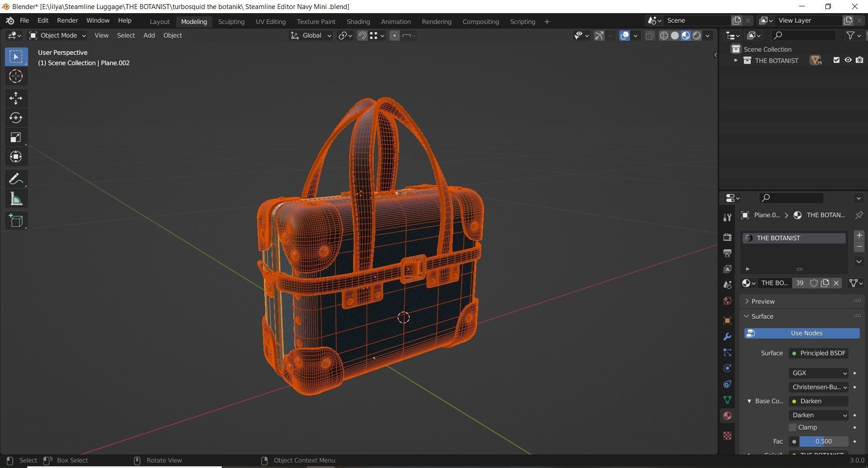Open the File menu
Screen dimensions: 868x468
pyautogui.click(x=24, y=21)
